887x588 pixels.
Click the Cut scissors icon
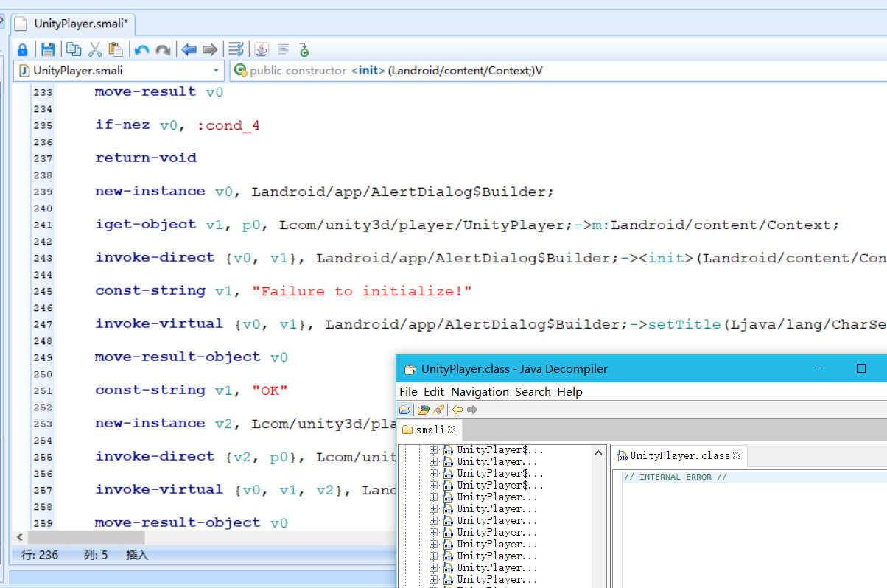pyautogui.click(x=95, y=49)
